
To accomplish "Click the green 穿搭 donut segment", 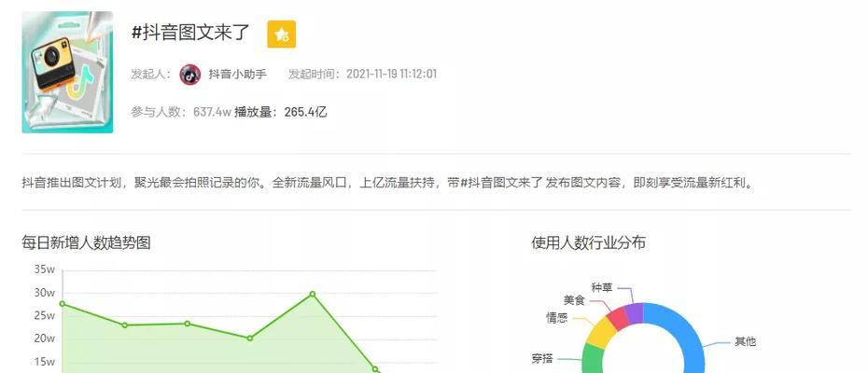I will (x=593, y=359).
